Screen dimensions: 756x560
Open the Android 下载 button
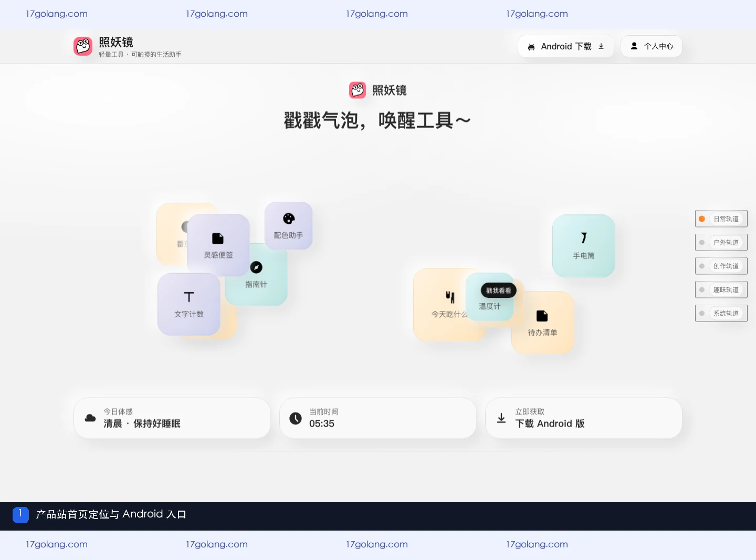pos(565,46)
